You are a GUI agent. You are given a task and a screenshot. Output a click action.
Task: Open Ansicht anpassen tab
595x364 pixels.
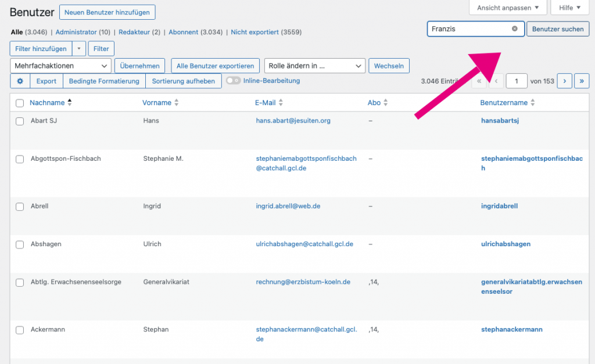click(x=507, y=8)
